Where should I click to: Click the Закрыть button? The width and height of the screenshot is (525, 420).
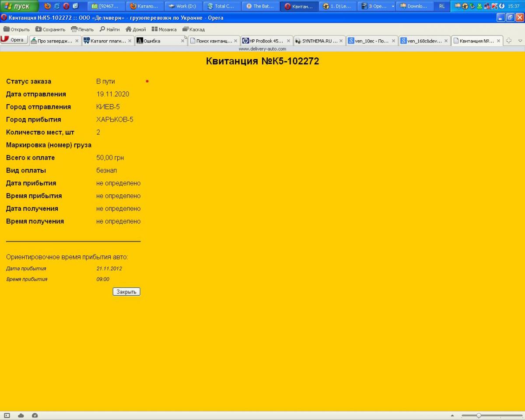coord(126,292)
